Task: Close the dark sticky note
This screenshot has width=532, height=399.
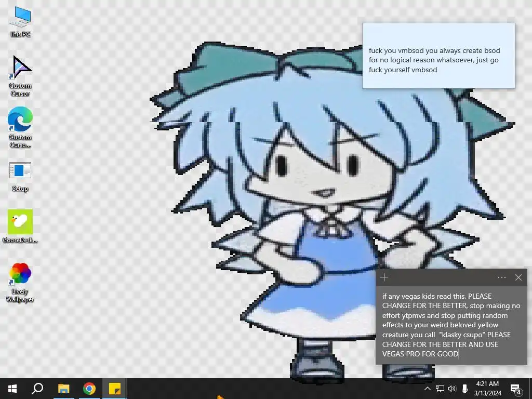Action: [x=518, y=277]
